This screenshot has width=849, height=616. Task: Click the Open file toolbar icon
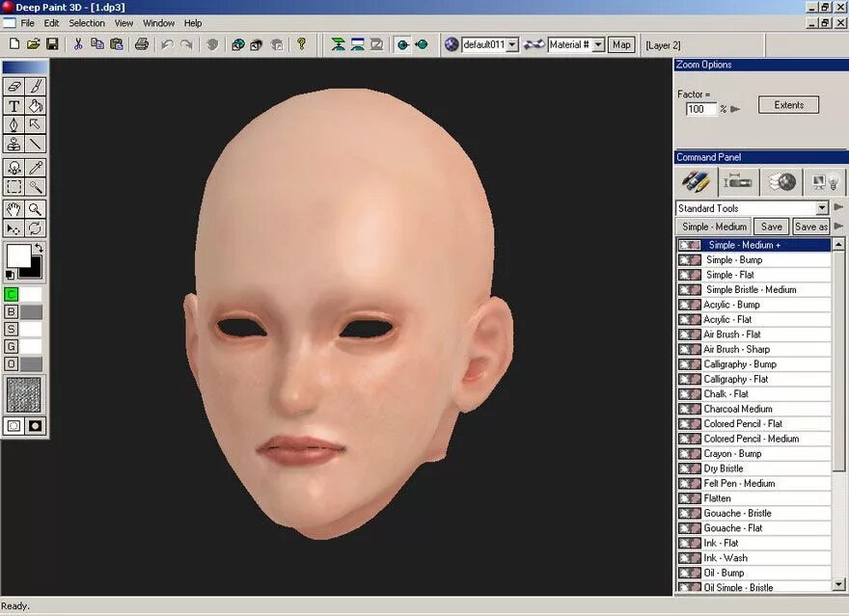click(x=34, y=44)
